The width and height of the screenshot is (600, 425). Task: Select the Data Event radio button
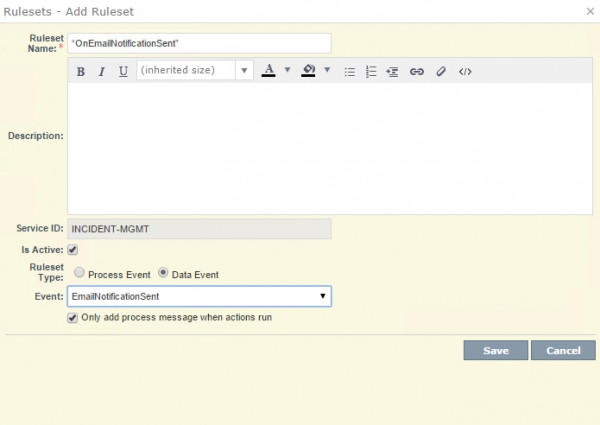(x=163, y=272)
